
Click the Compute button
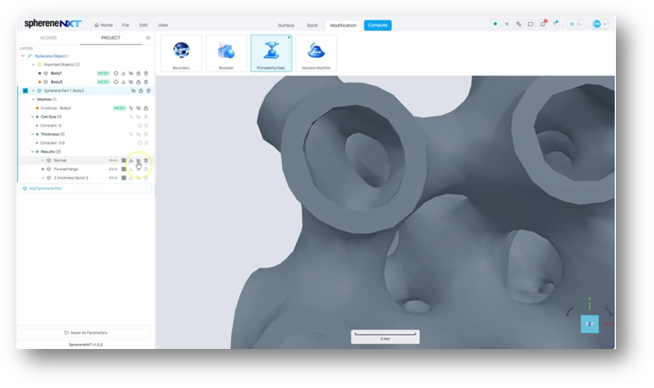tap(377, 25)
